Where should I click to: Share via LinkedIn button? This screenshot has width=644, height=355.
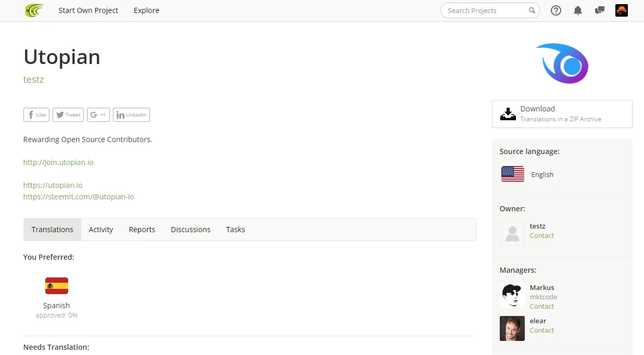(x=131, y=115)
